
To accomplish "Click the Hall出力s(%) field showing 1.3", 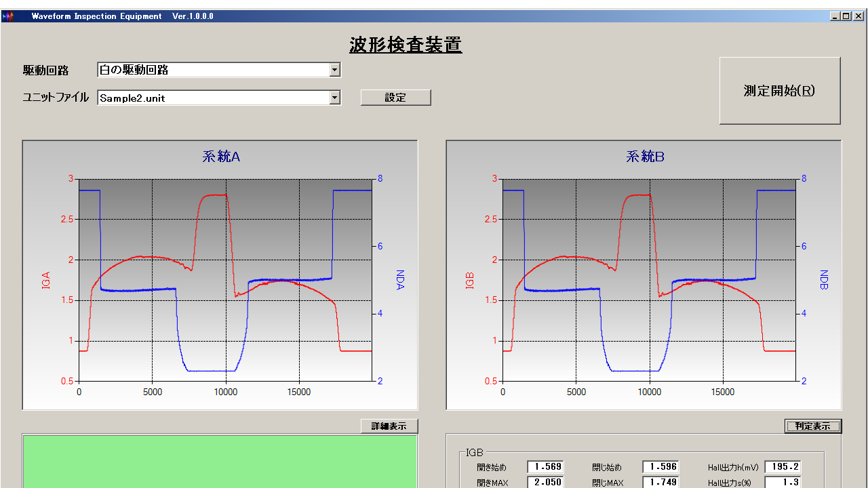I will (x=783, y=483).
